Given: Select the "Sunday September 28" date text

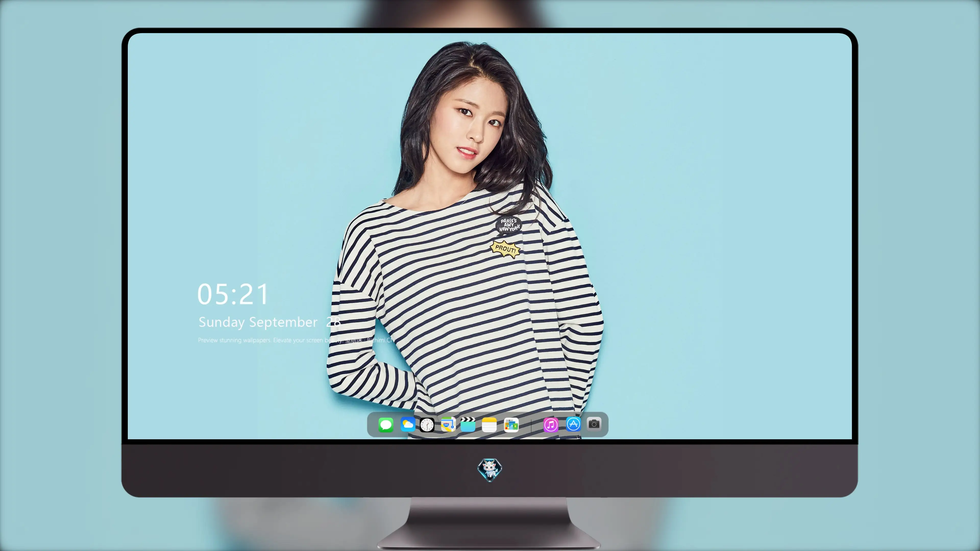Looking at the screenshot, I should pyautogui.click(x=269, y=322).
